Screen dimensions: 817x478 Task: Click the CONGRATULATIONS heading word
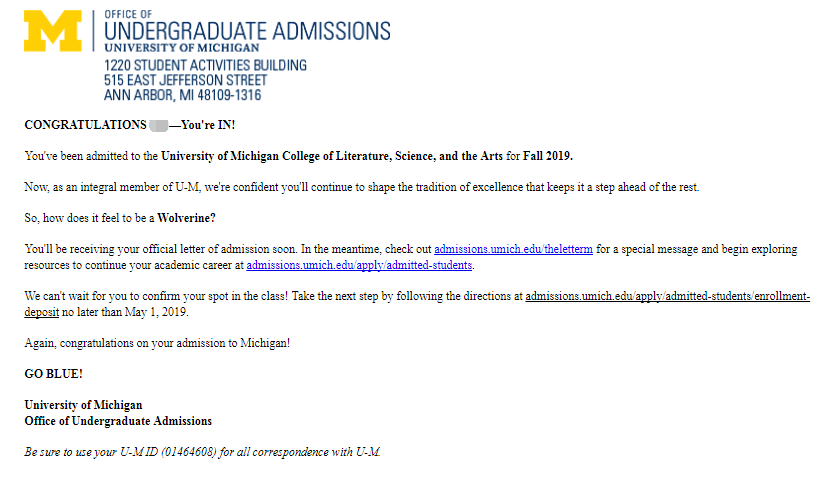pos(85,125)
